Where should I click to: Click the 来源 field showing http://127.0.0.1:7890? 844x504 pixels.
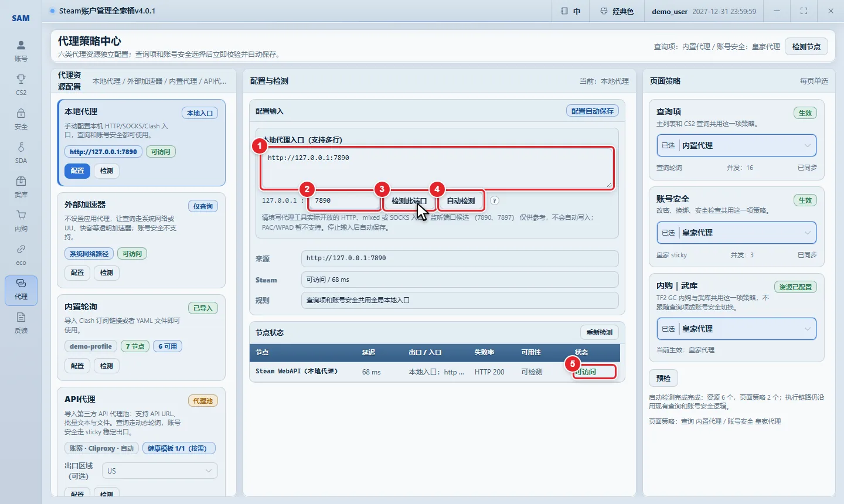(460, 258)
